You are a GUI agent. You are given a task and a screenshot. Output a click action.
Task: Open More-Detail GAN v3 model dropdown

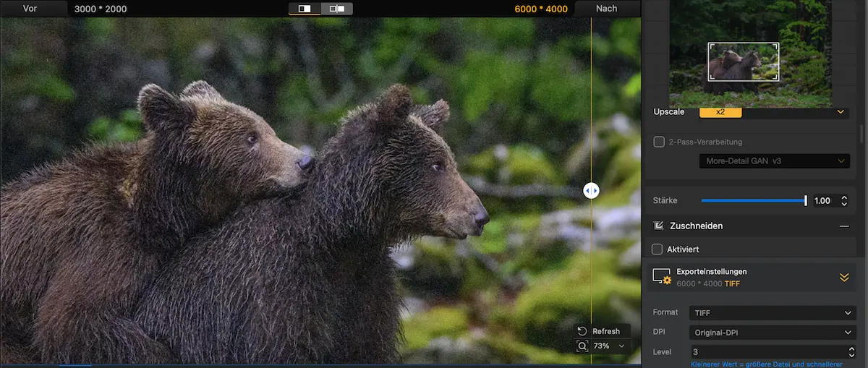[x=774, y=161]
